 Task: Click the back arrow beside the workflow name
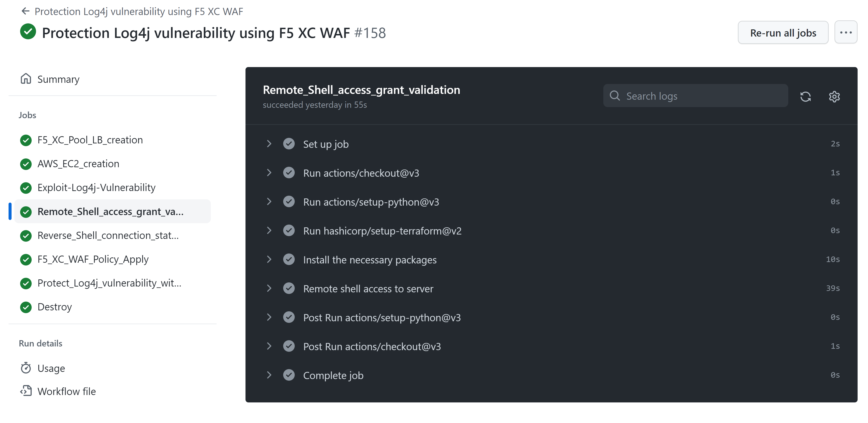click(25, 11)
